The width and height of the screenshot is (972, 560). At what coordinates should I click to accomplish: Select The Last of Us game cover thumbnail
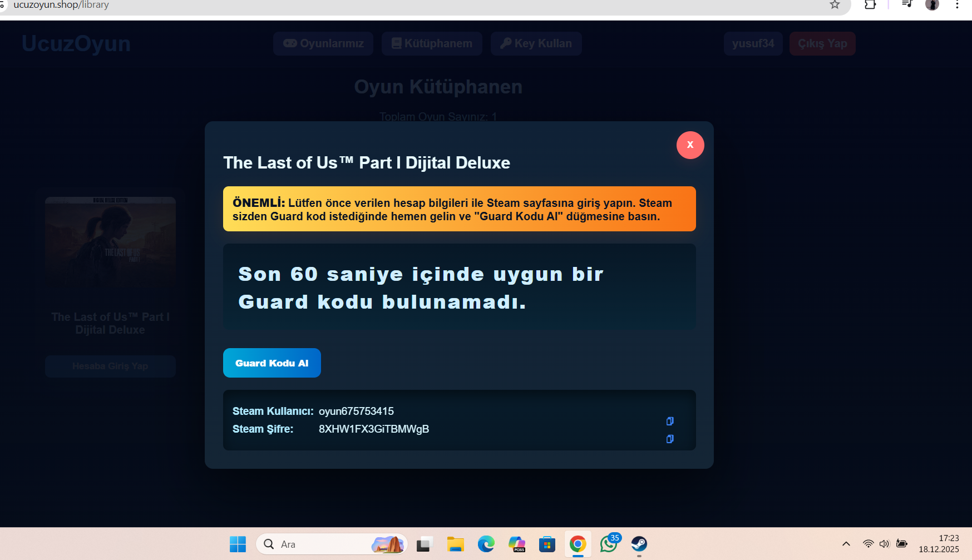tap(110, 242)
